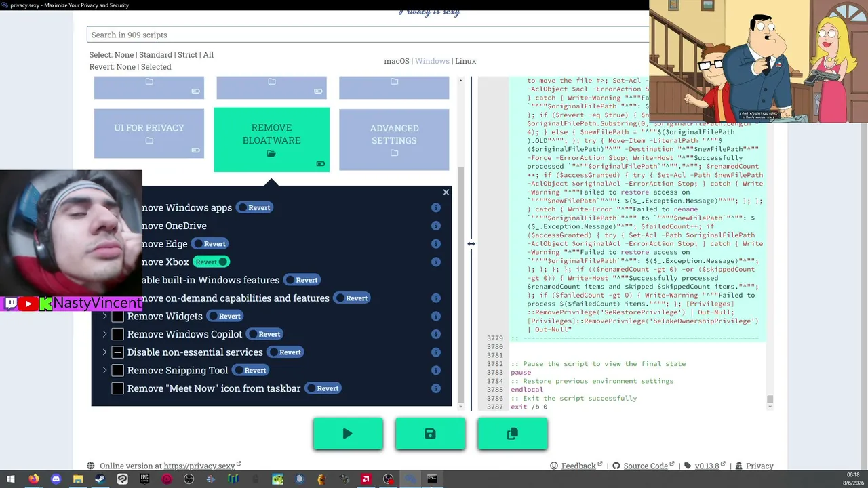Open info for Remove OneDrive
This screenshot has height=488, width=868.
pyautogui.click(x=436, y=226)
